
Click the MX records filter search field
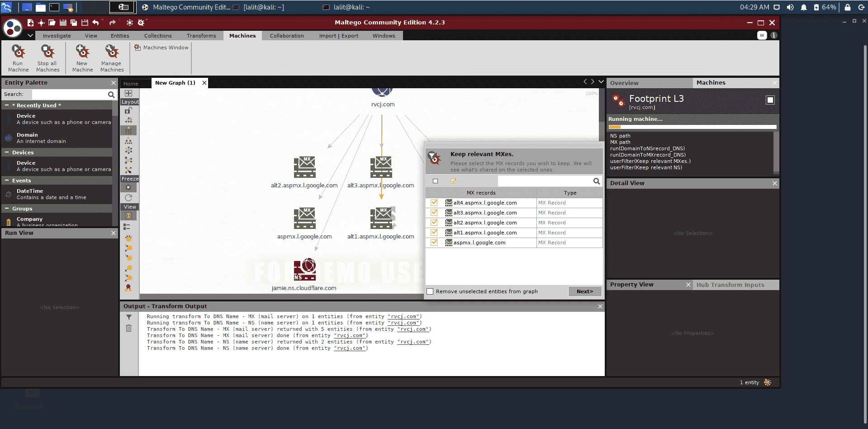click(x=545, y=181)
